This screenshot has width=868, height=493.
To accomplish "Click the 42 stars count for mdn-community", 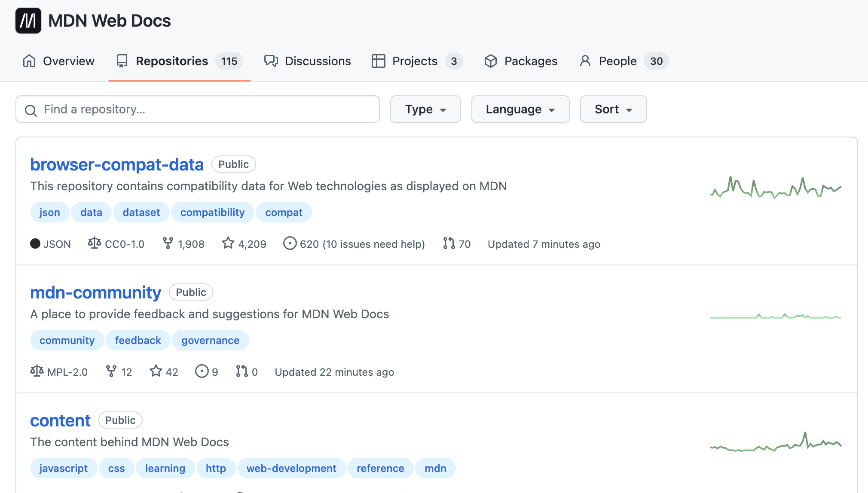I will (x=172, y=372).
